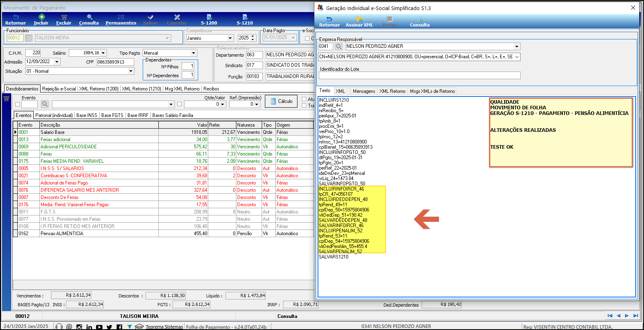Screen dimensions: 644x330
Task: Click the Identificador do Lote input field
Action: 419,76
